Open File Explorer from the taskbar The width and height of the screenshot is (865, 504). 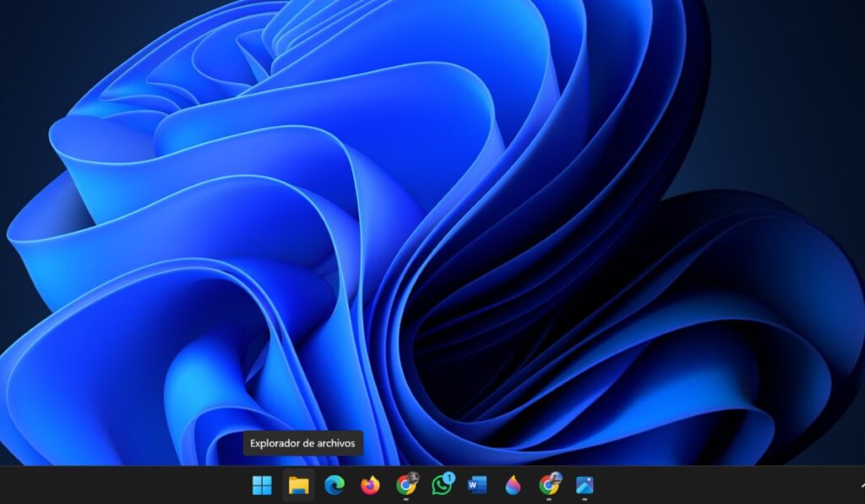click(x=300, y=485)
